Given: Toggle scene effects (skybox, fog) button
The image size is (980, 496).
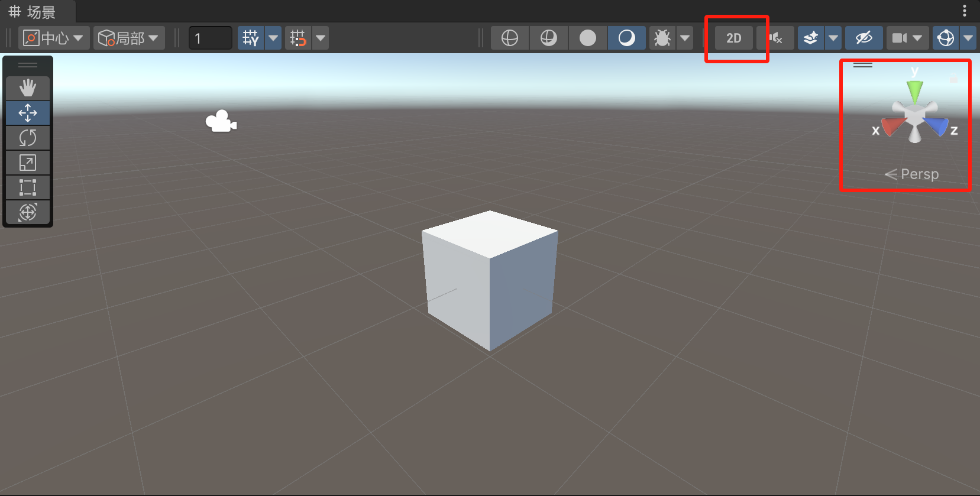Looking at the screenshot, I should tap(811, 38).
